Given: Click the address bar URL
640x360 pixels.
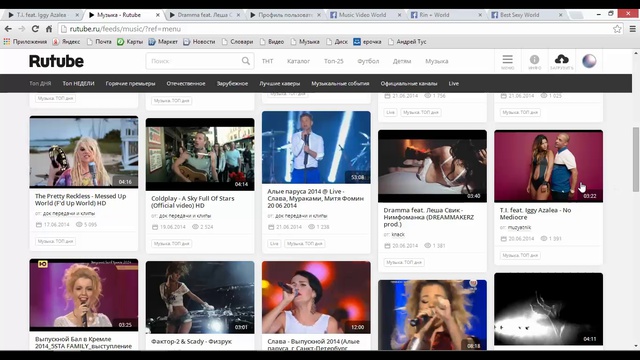Looking at the screenshot, I should pos(125,29).
